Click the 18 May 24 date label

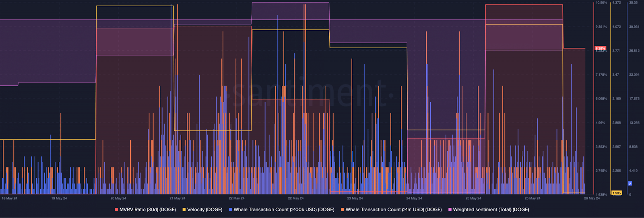(10, 198)
